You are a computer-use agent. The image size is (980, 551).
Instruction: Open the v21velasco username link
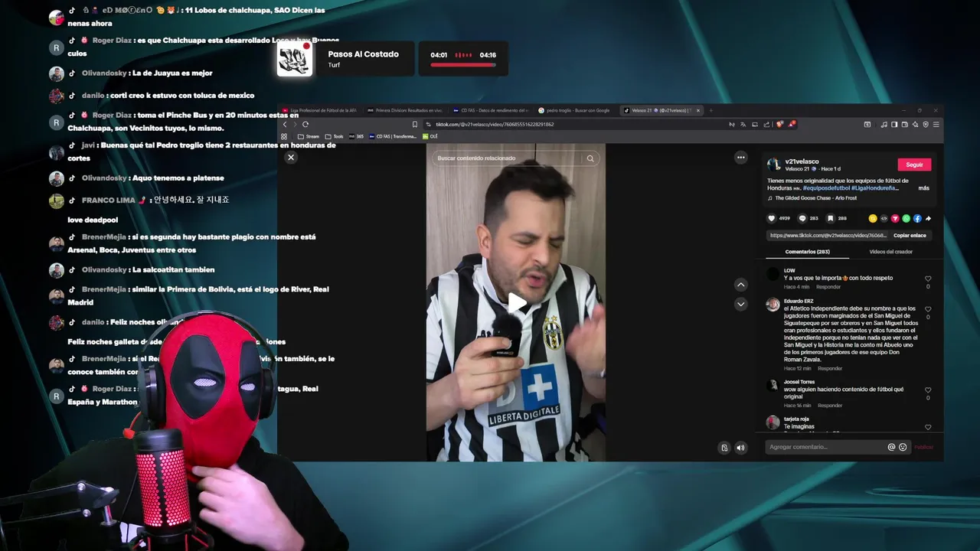(802, 161)
